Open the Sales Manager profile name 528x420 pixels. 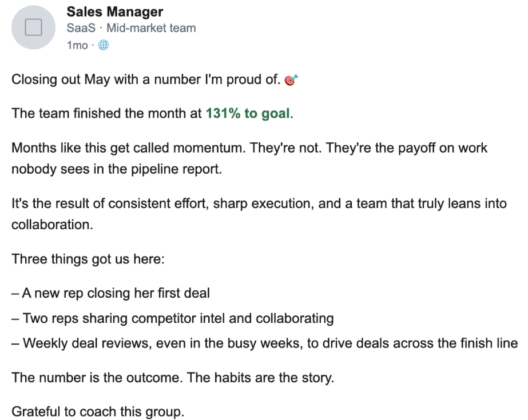click(115, 12)
